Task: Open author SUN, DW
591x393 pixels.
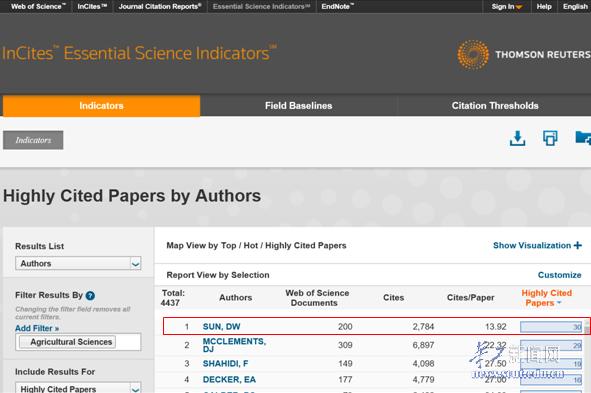Action: coord(221,327)
